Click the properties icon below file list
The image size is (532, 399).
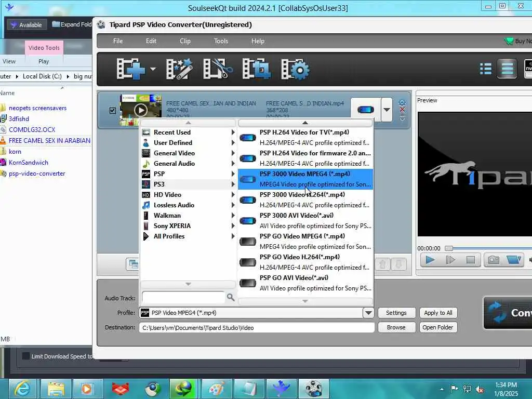132,264
